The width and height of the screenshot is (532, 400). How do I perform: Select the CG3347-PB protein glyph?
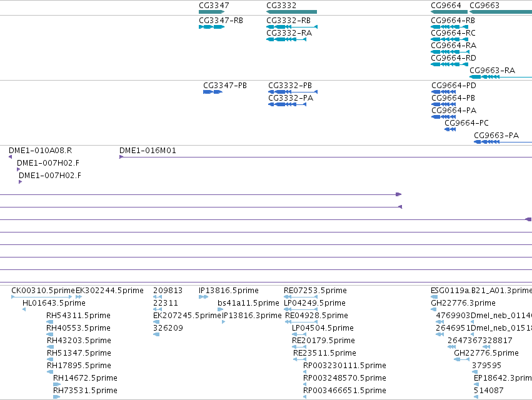pos(213,92)
